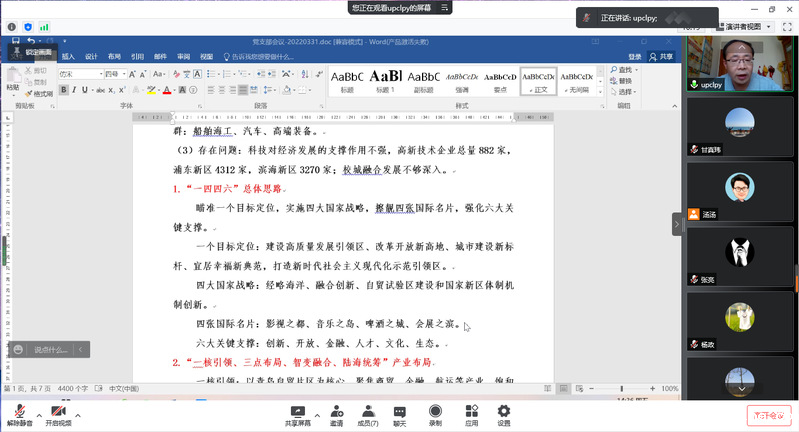The image size is (799, 432).
Task: Open the 聊天 chat panel
Action: (x=400, y=416)
